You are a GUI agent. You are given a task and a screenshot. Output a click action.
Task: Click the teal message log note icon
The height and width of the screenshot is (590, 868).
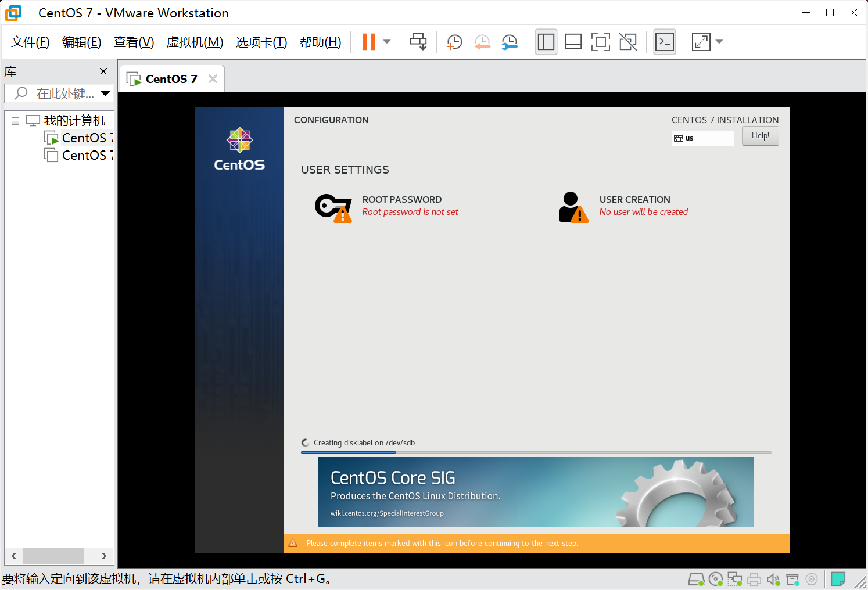point(838,579)
